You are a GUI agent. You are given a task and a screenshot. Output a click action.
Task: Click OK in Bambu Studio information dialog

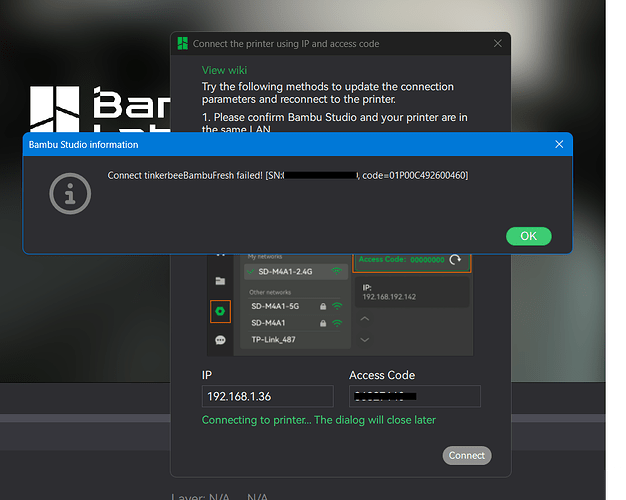529,236
